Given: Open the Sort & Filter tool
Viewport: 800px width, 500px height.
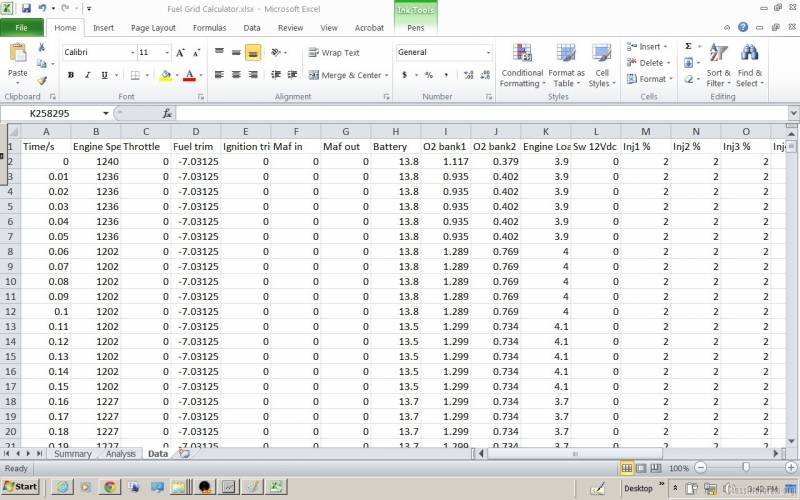Looking at the screenshot, I should (718, 65).
